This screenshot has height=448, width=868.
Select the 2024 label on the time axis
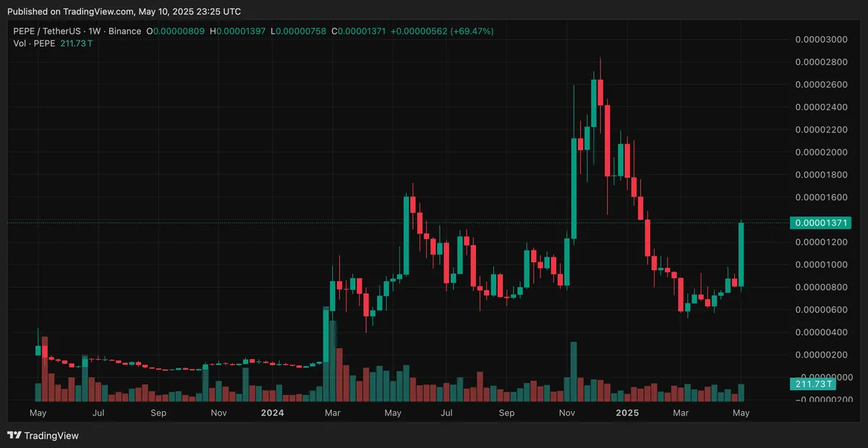272,413
